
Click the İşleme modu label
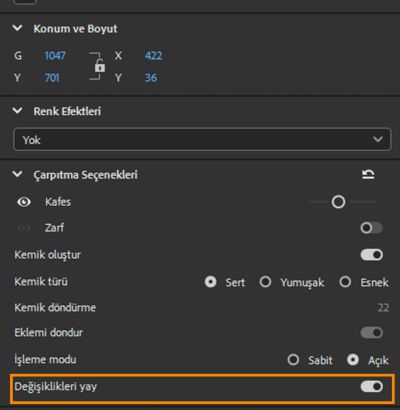point(45,360)
